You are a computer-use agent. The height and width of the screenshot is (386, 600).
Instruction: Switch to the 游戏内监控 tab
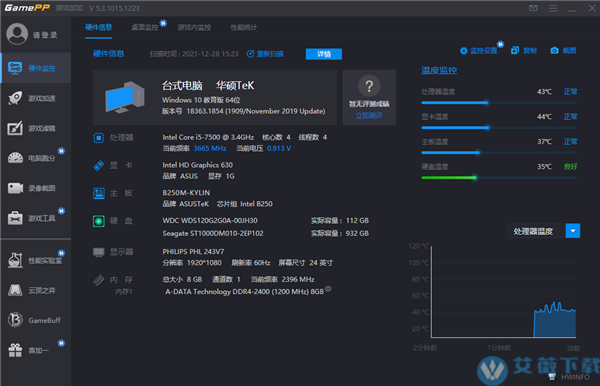[x=194, y=28]
